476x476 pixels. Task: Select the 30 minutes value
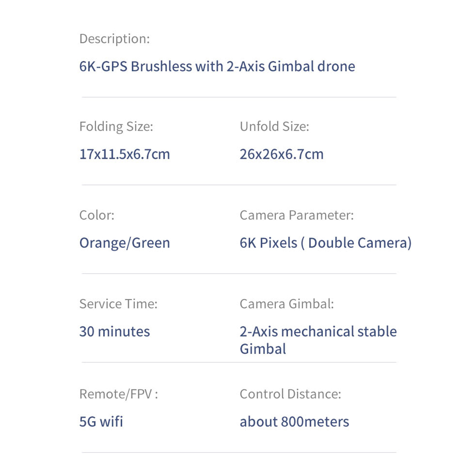click(115, 331)
